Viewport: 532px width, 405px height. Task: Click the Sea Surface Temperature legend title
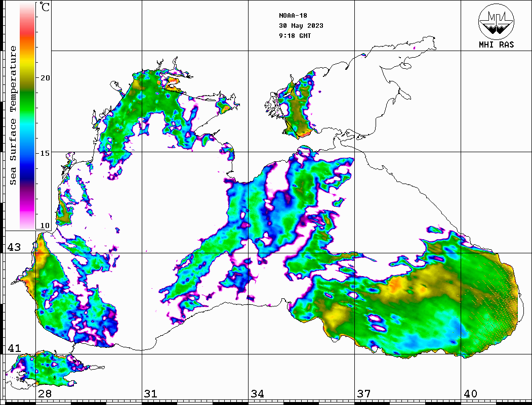[x=13, y=115]
